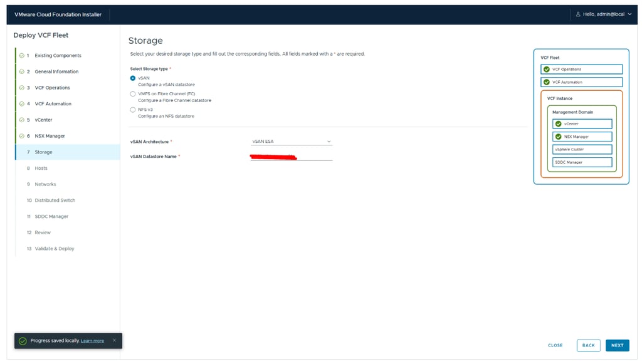This screenshot has width=642, height=364.
Task: Navigate to step 5 vCenter
Action: click(x=43, y=120)
